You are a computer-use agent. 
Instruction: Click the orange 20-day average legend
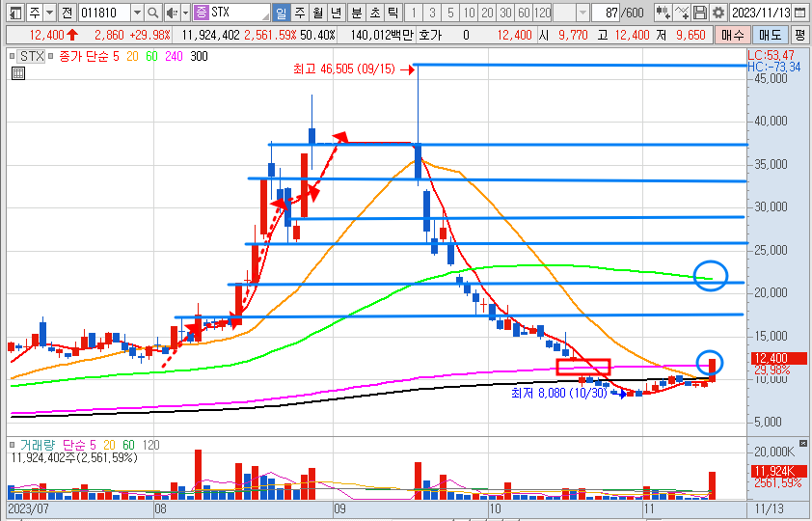tap(132, 57)
